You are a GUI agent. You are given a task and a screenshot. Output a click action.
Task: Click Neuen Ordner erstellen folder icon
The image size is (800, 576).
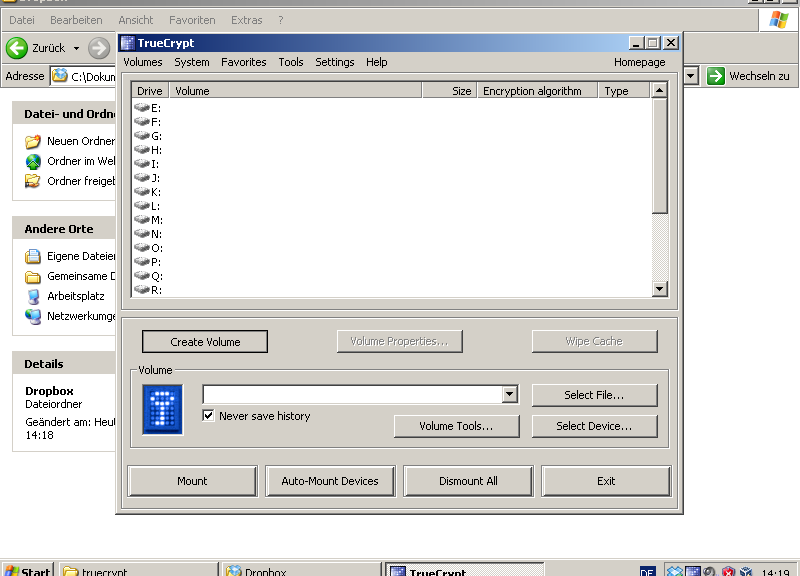tap(33, 141)
